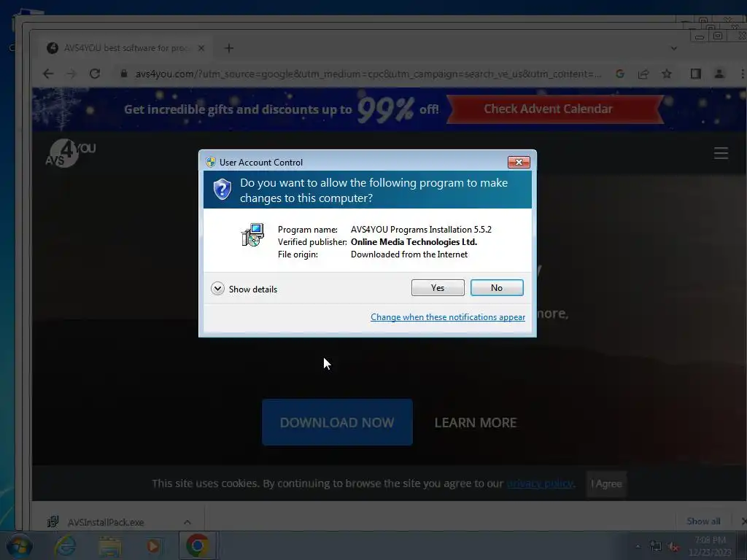Confirm the UAC prompt with Yes
This screenshot has width=747, height=560.
pyautogui.click(x=438, y=287)
